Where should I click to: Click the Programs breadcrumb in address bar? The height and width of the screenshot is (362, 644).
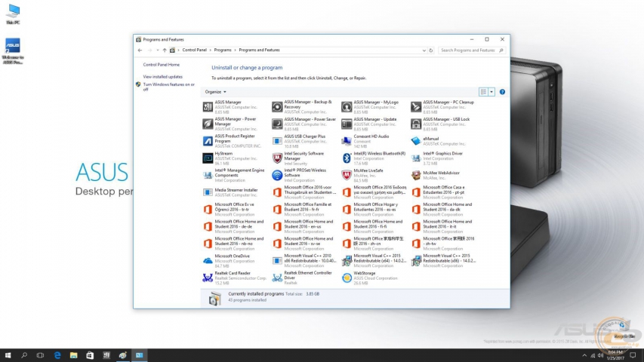223,50
